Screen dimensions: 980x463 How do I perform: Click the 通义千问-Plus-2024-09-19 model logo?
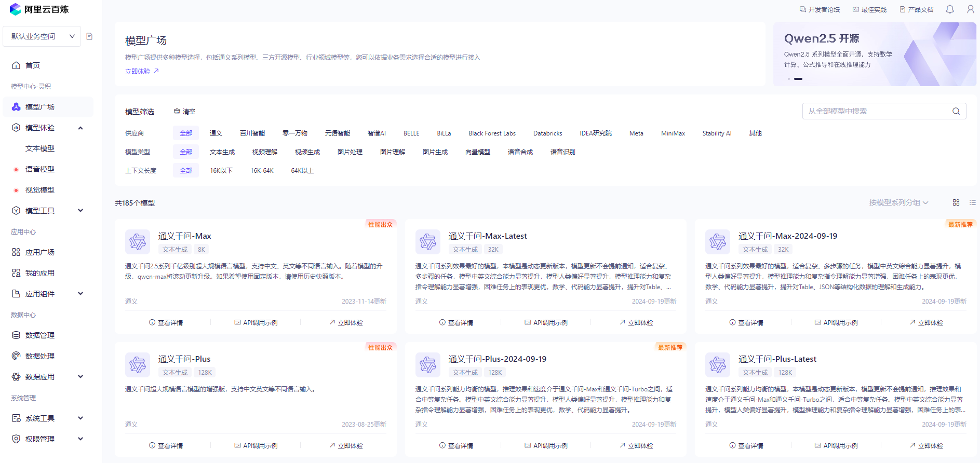click(428, 365)
